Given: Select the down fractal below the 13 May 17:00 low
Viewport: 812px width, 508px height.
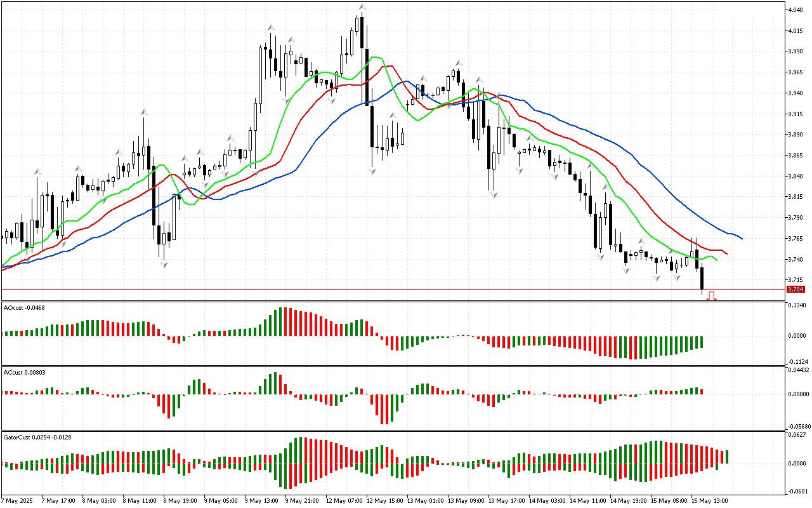Looking at the screenshot, I should pos(494,194).
